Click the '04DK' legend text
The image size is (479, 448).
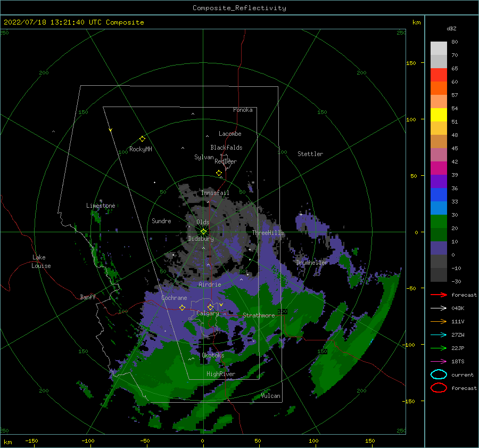pos(458,308)
